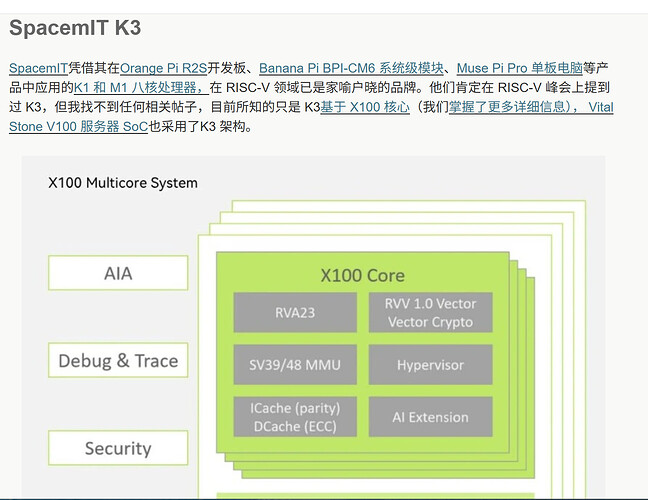Viewport: 648px width, 500px height.
Task: Select the Hypervisor block
Action: point(430,365)
